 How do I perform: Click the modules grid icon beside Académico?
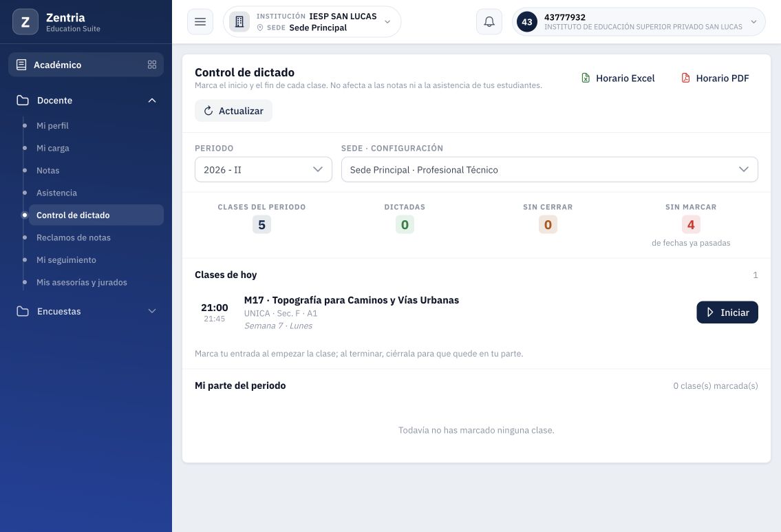click(152, 65)
